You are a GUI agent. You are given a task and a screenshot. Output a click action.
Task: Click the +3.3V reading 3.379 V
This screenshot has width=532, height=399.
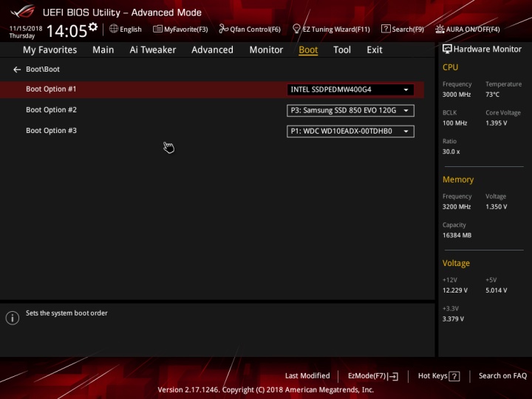click(x=453, y=318)
